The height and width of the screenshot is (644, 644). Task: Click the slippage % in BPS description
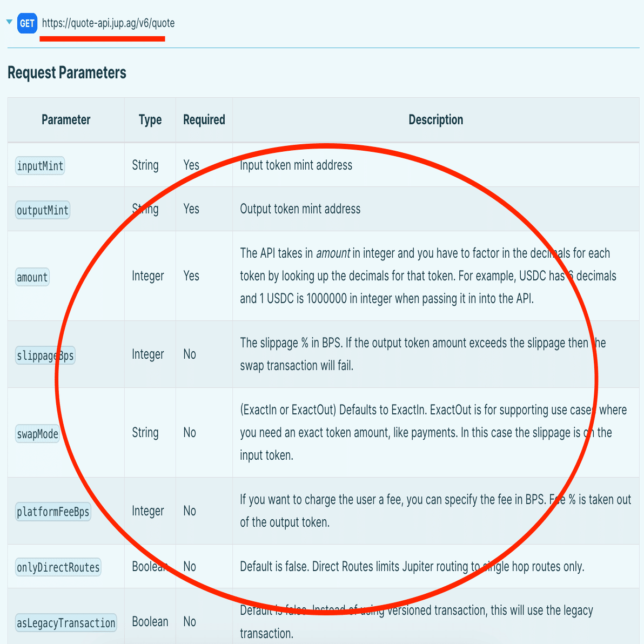[423, 354]
